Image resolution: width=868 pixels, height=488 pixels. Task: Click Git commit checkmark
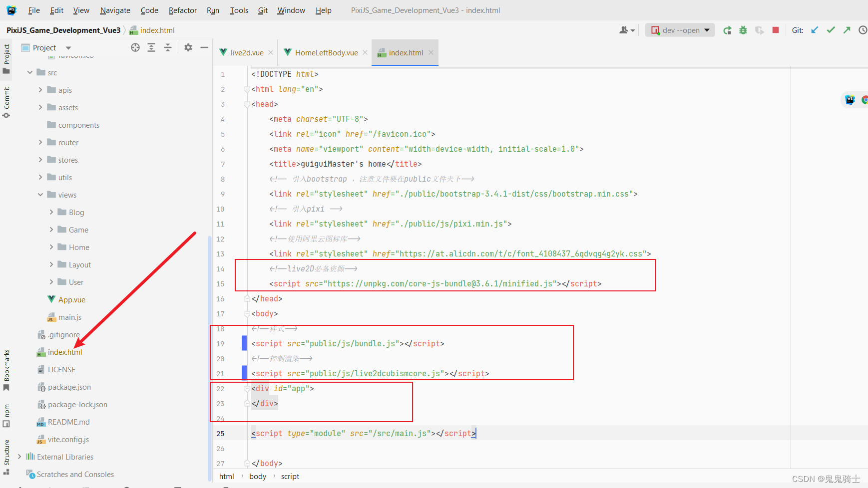[831, 30]
